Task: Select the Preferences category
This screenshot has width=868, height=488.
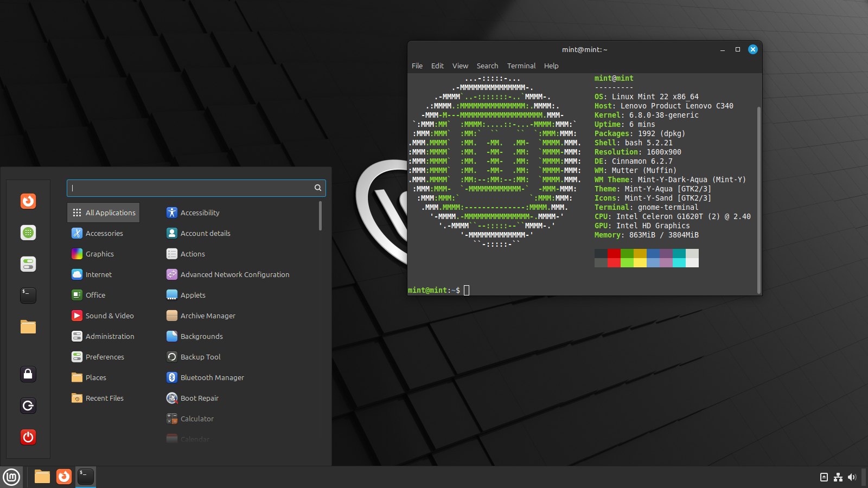Action: (x=103, y=357)
